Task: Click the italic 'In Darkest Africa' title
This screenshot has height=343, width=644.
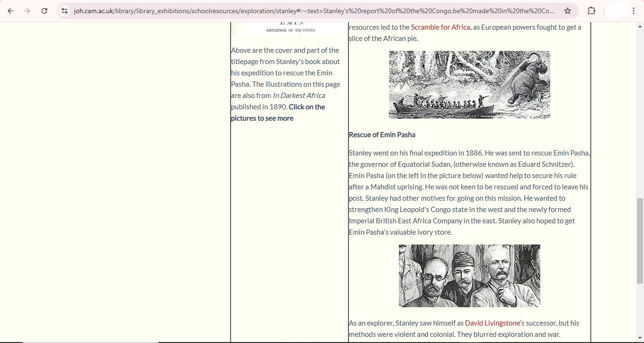Action: [298, 96]
